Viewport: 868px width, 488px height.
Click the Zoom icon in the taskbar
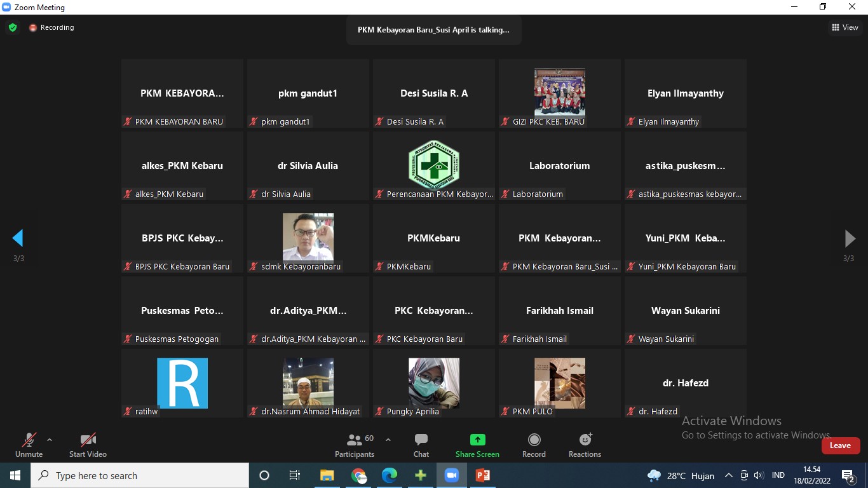[x=452, y=475]
